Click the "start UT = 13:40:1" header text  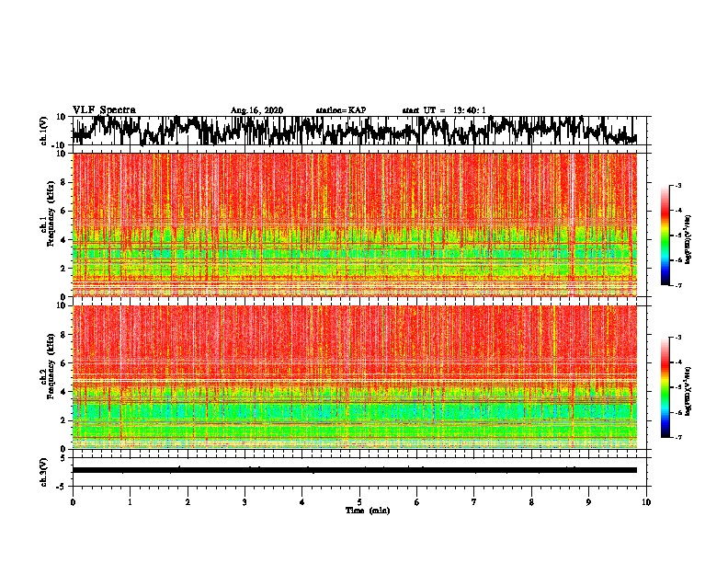click(444, 110)
